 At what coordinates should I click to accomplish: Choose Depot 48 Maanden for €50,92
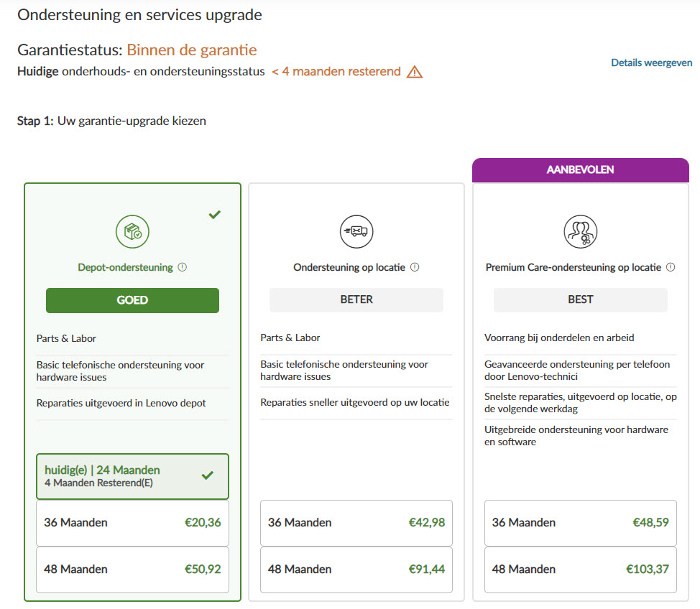pyautogui.click(x=132, y=570)
